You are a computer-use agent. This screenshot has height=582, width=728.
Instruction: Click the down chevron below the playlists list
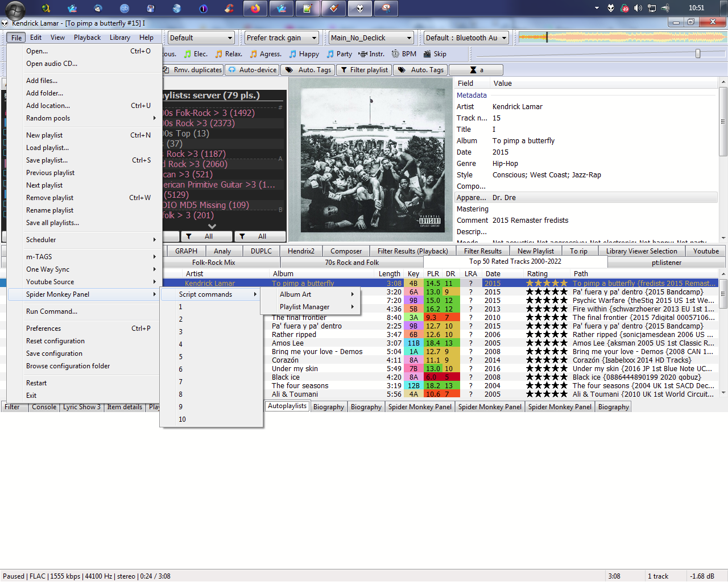[x=212, y=226]
